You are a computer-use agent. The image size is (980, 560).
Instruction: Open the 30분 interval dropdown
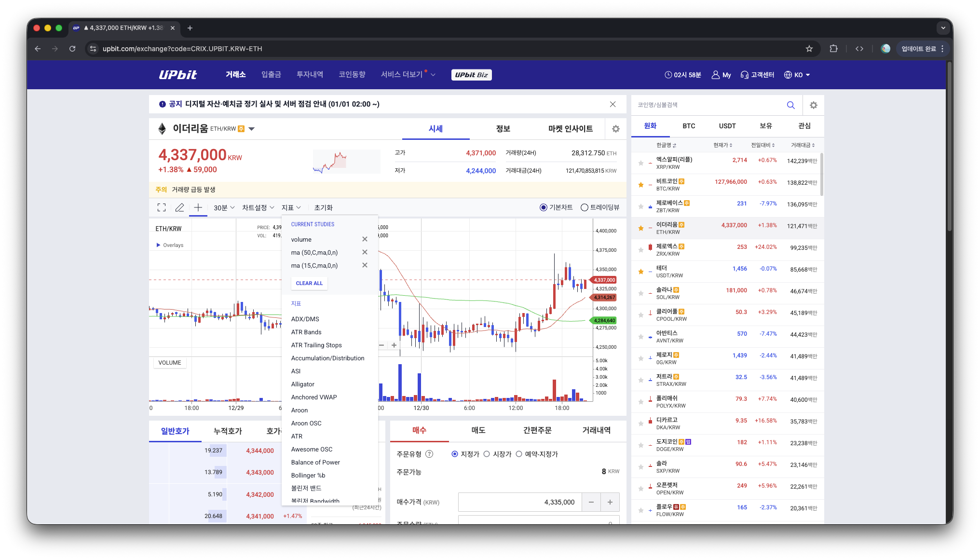pos(223,207)
